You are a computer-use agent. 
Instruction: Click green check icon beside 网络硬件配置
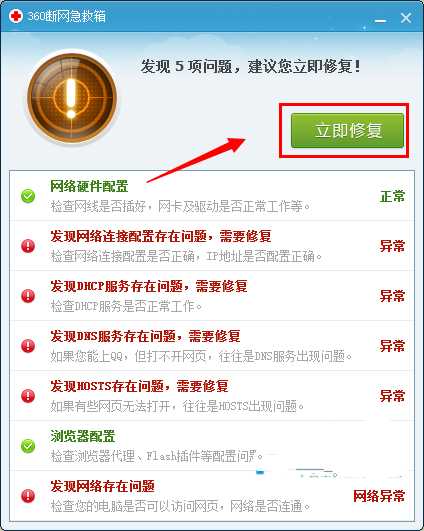28,196
